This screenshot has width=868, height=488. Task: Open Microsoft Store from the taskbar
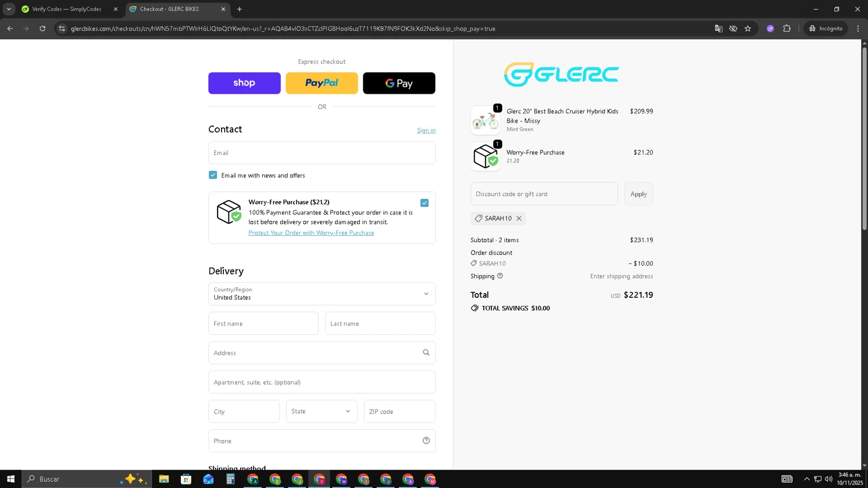(x=186, y=479)
